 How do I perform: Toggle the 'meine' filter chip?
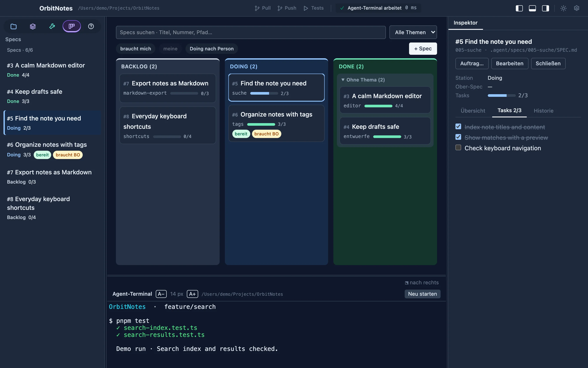coord(170,49)
